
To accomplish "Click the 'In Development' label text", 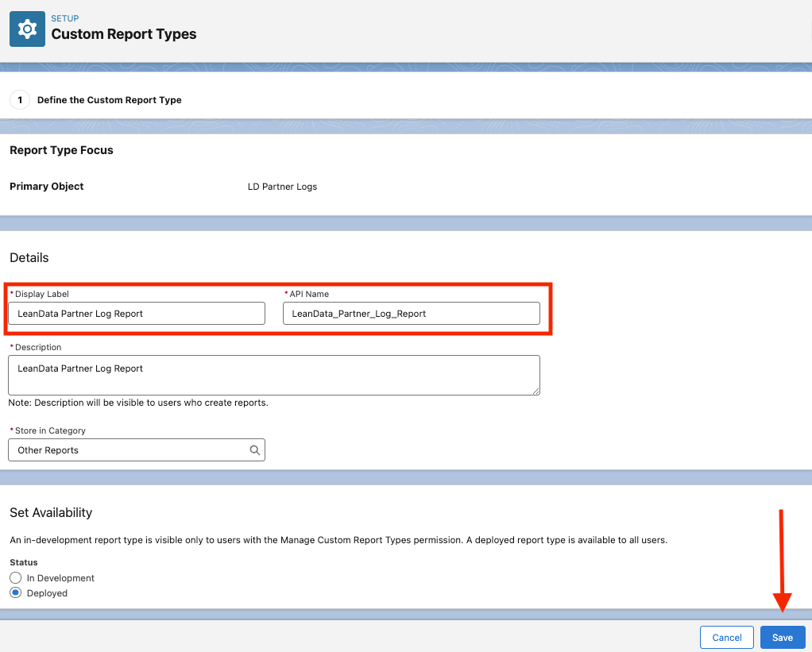I will tap(60, 578).
